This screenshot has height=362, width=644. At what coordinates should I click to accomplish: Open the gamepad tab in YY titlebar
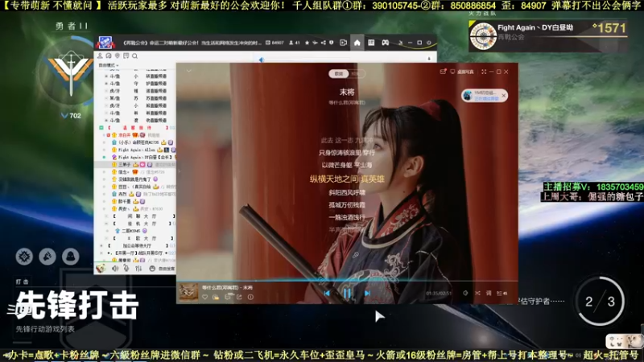[386, 43]
